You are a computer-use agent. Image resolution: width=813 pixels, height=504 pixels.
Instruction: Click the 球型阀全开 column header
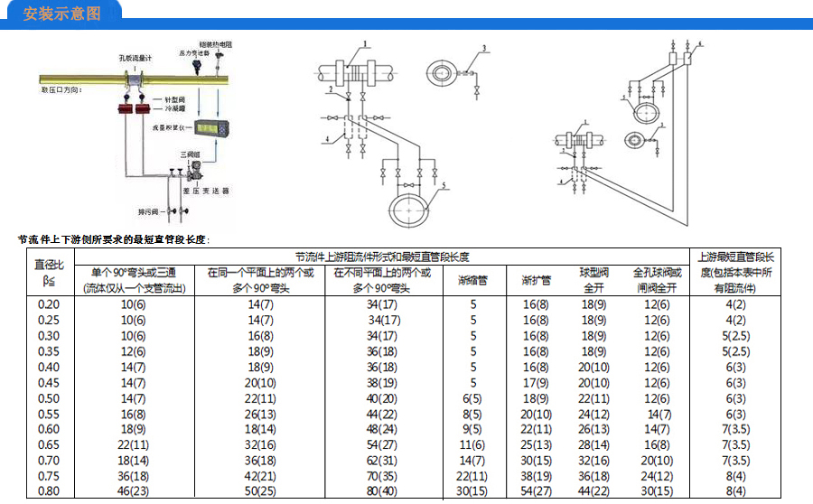(593, 280)
